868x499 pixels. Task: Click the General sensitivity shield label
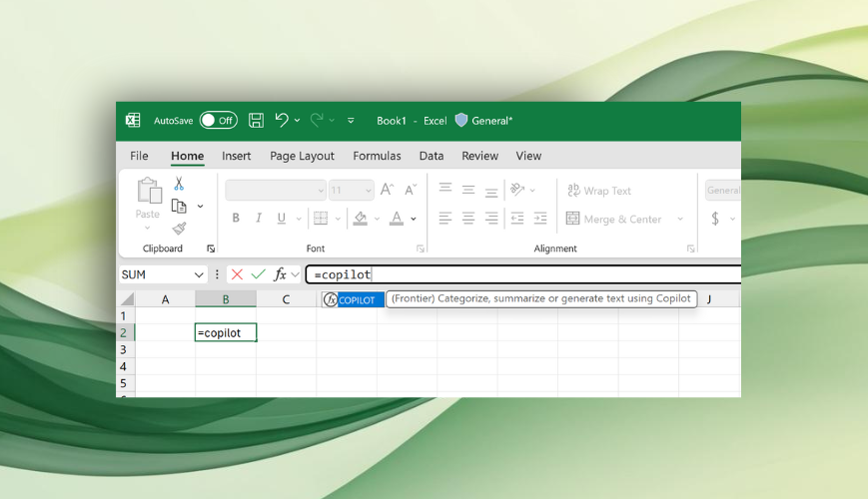pos(483,120)
